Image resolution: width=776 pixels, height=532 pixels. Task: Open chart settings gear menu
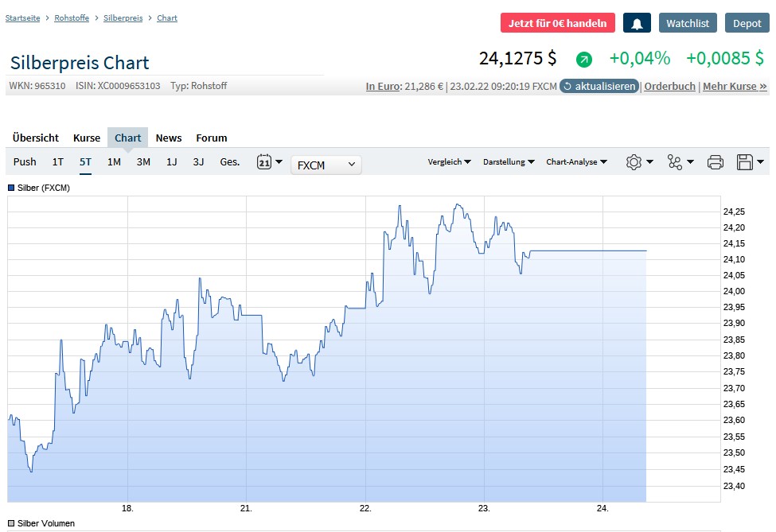pos(634,162)
